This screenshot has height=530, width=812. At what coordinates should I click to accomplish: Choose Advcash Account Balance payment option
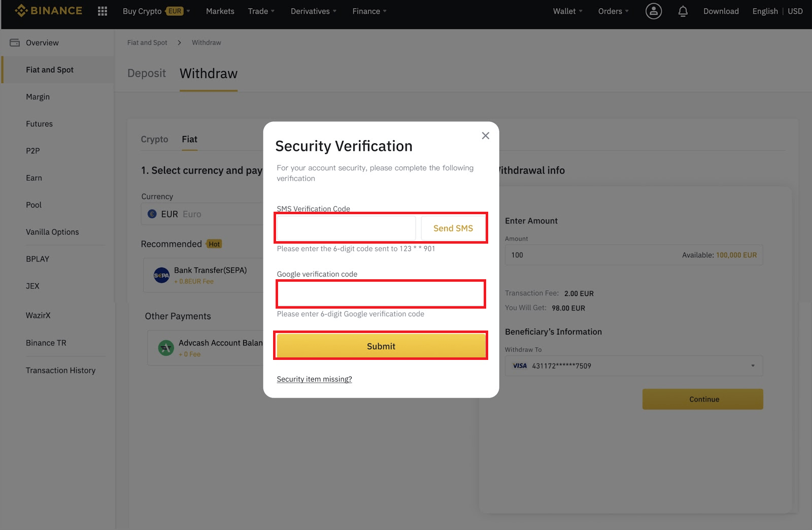[x=206, y=348]
